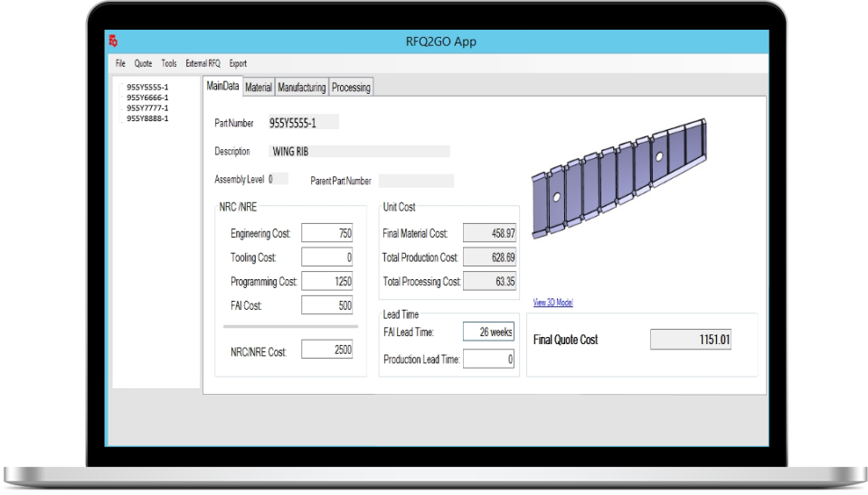The width and height of the screenshot is (868, 495).
Task: Click the RFQ2GO app logo icon
Action: coord(113,41)
